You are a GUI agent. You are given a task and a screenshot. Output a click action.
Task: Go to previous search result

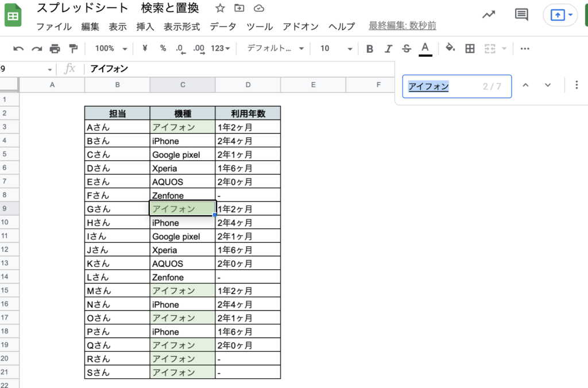click(526, 85)
